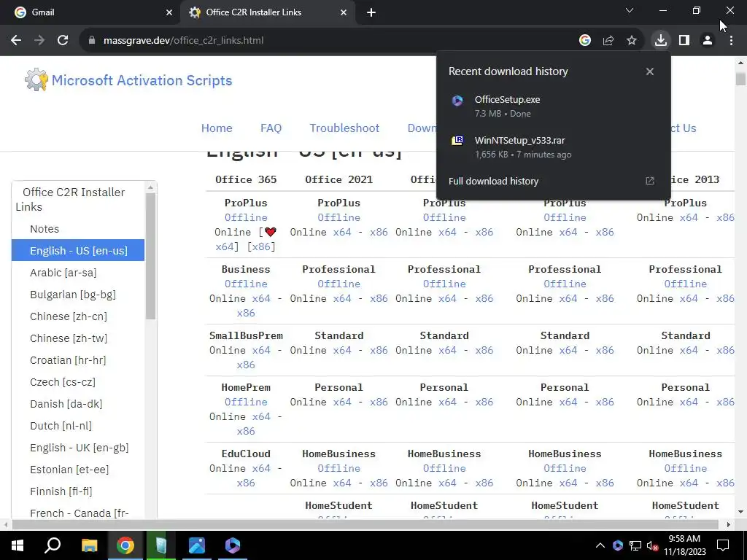Click Office 365 ProPlus [x86] online link

coord(261,246)
